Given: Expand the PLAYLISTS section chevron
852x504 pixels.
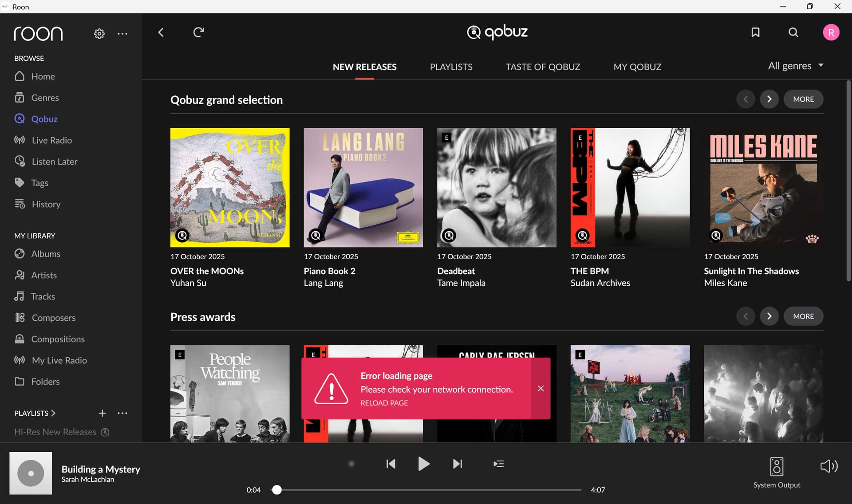Looking at the screenshot, I should (53, 413).
